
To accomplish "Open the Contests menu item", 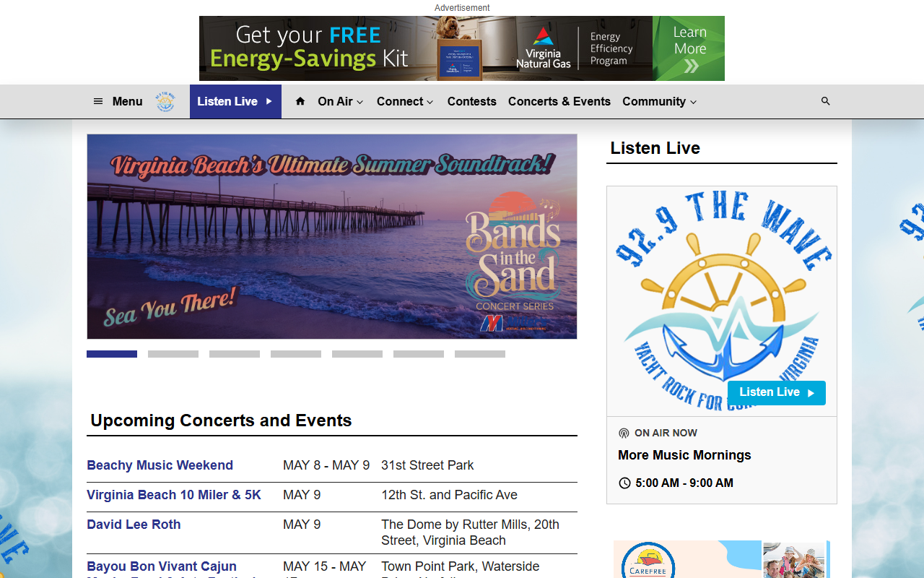I will tap(472, 101).
